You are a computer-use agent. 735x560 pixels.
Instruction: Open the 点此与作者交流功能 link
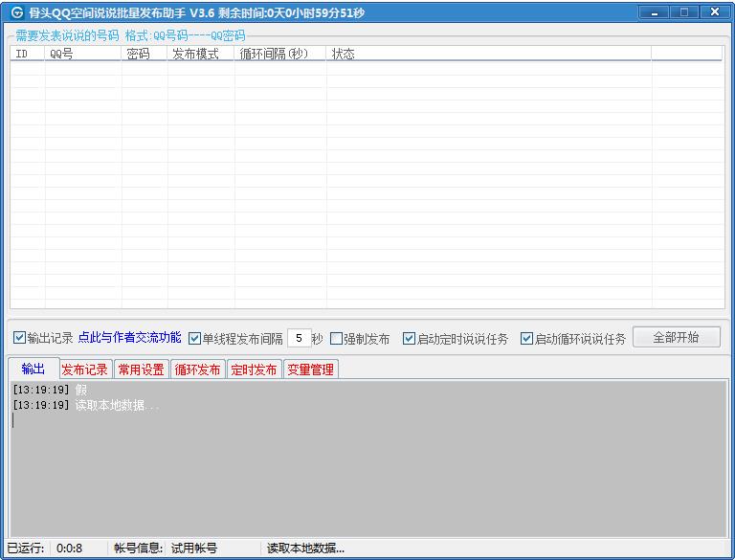[x=129, y=338]
